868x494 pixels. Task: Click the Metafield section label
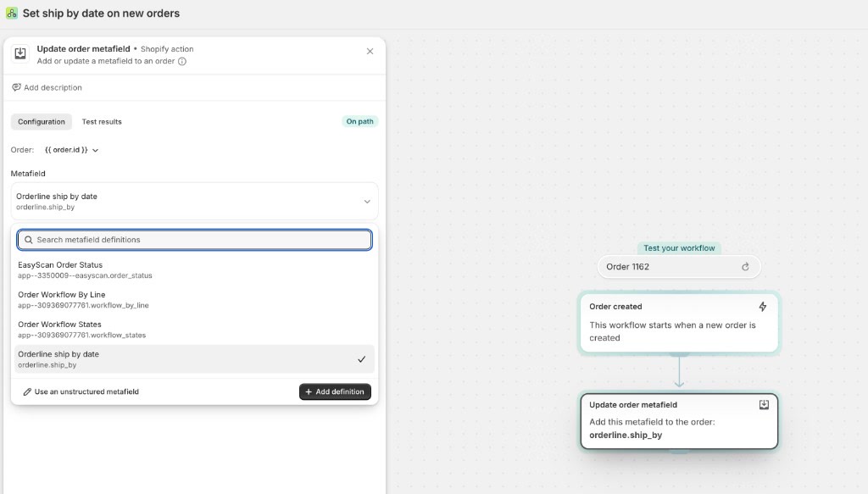point(28,174)
